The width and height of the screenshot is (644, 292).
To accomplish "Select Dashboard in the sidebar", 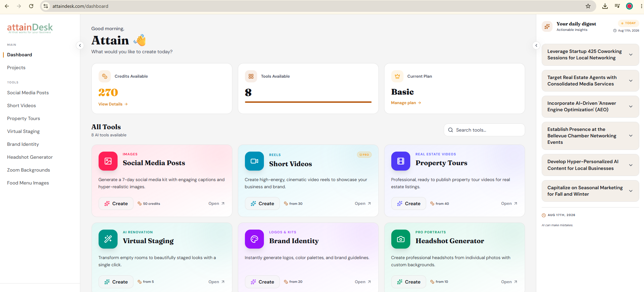I will click(x=20, y=55).
